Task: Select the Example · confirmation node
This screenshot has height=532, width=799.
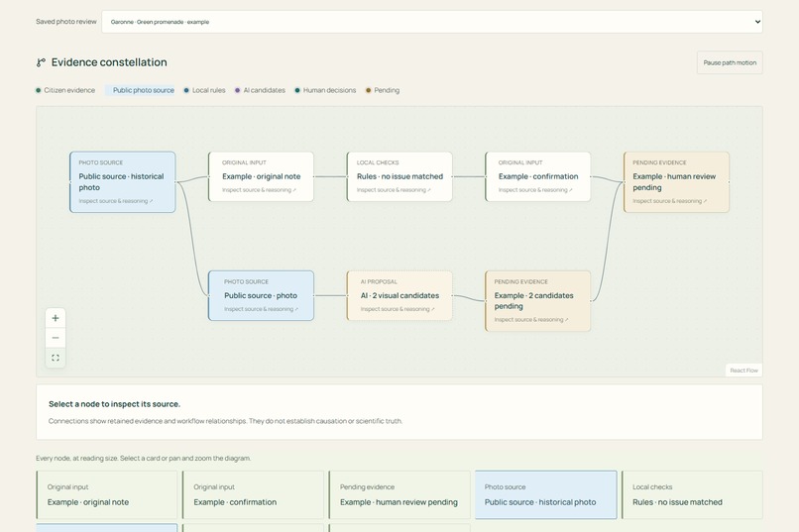Action: click(x=538, y=176)
